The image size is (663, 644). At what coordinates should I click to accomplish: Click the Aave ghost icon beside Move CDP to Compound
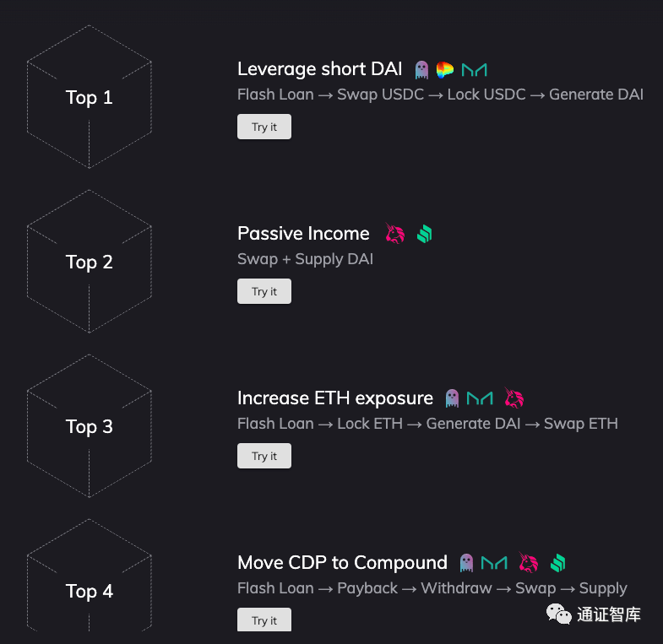[466, 562]
